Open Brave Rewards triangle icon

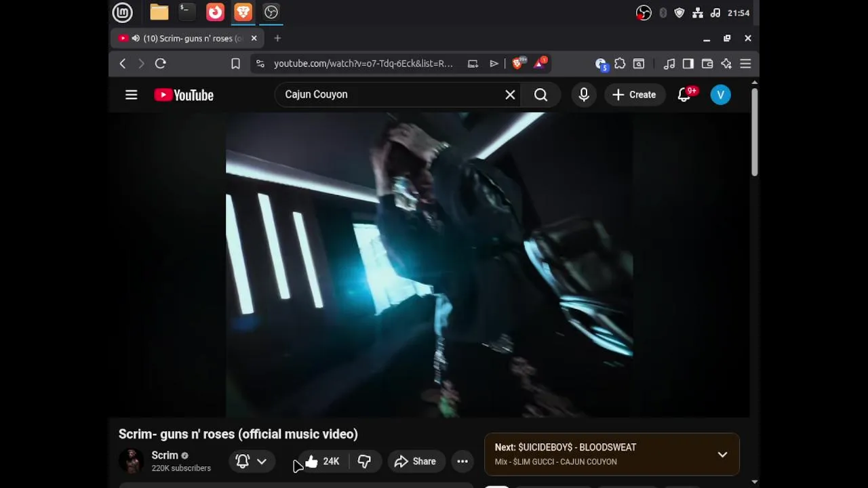[540, 64]
